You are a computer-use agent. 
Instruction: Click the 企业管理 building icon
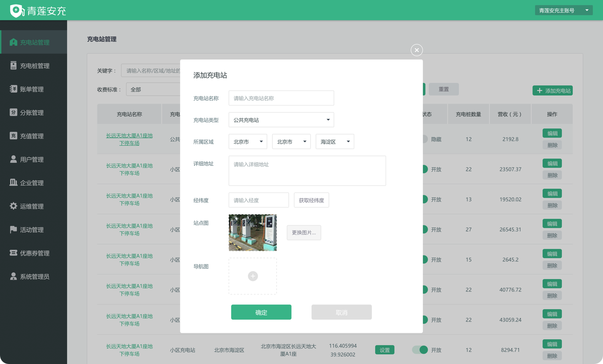[14, 182]
